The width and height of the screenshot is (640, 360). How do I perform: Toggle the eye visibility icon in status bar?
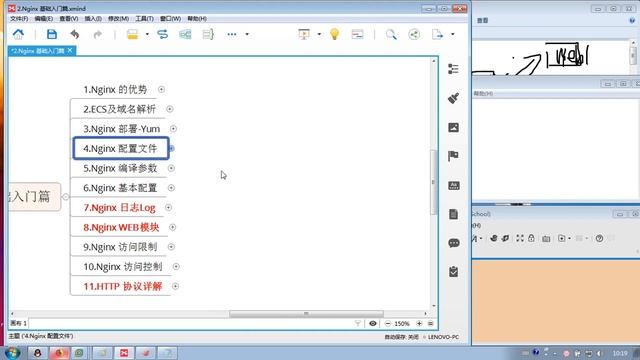pyautogui.click(x=373, y=323)
